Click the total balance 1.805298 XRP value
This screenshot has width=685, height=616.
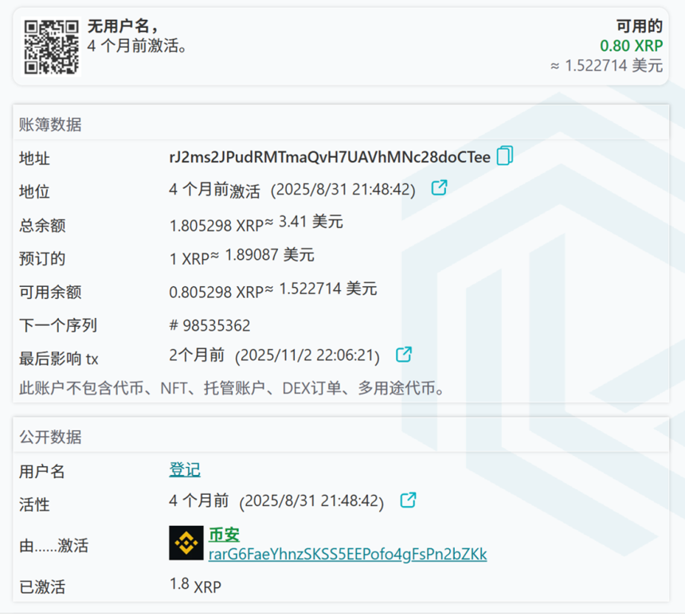pos(216,226)
